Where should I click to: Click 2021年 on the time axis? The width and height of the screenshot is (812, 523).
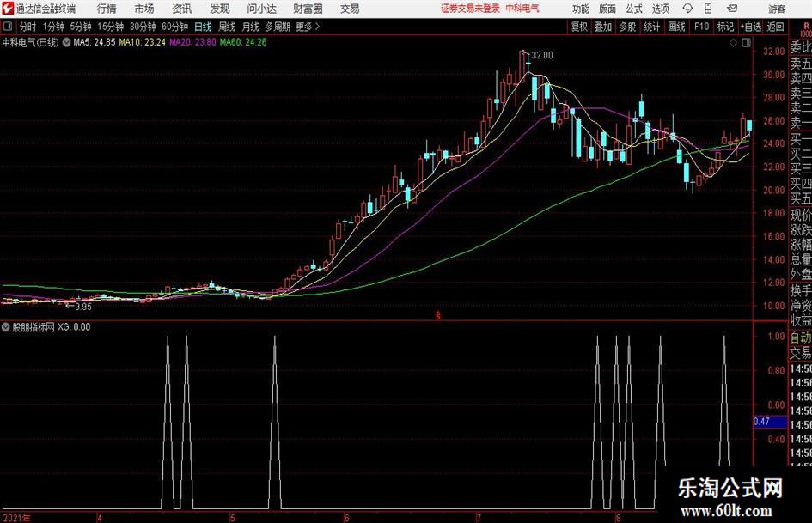pos(15,517)
